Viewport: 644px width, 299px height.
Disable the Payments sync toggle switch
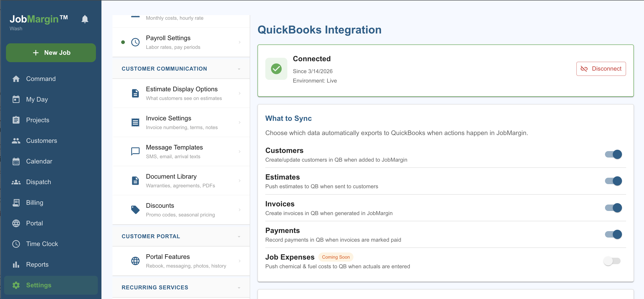613,234
